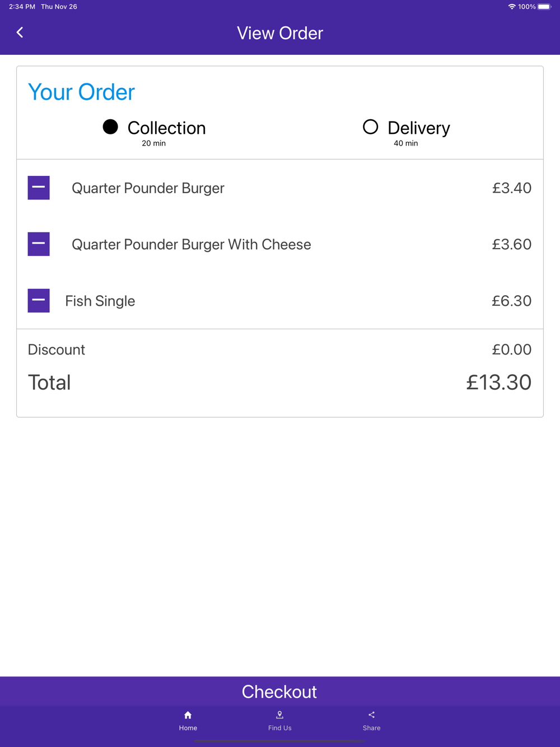Tap the Quarter Pounder Burger With Cheese name

(x=192, y=245)
